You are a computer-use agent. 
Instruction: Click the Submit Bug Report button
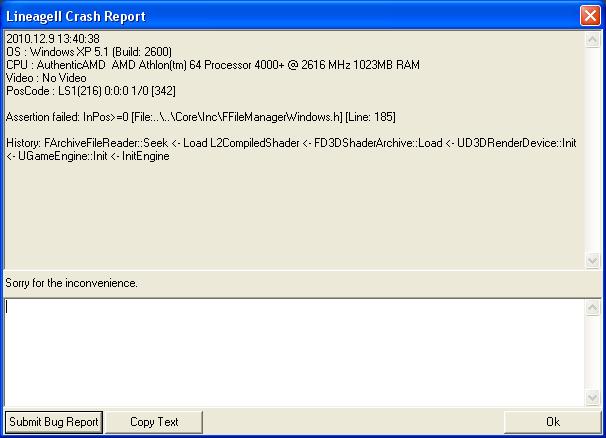54,422
